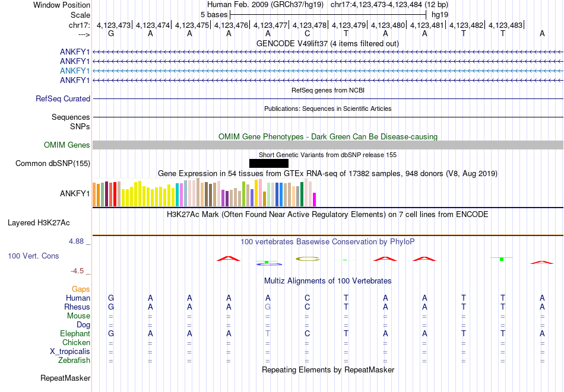This screenshot has height=392, width=564.
Task: Select the Common dbSNP(155) track label
Action: click(53, 164)
